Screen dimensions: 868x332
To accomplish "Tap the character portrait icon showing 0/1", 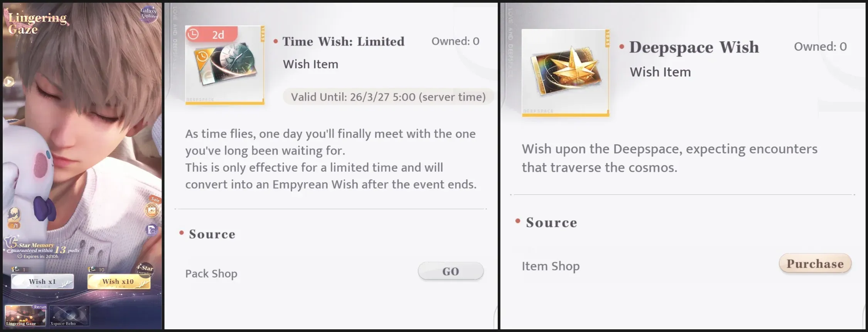I will point(14,218).
